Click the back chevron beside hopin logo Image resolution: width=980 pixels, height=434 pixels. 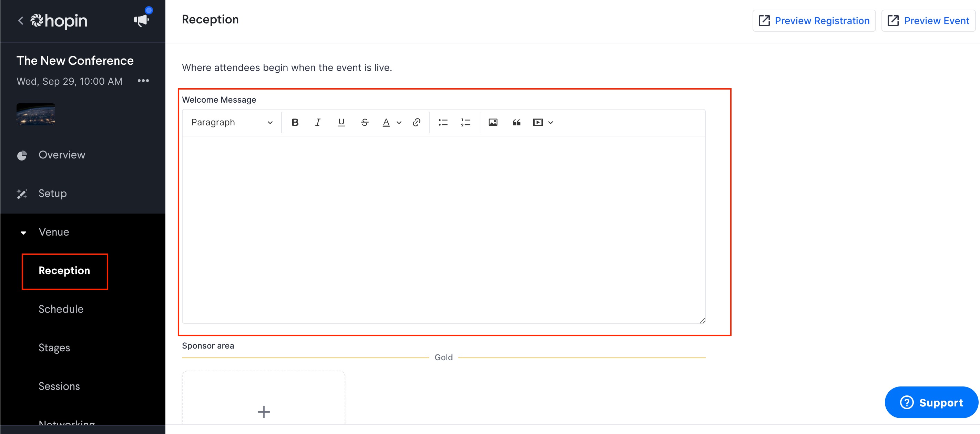tap(21, 21)
